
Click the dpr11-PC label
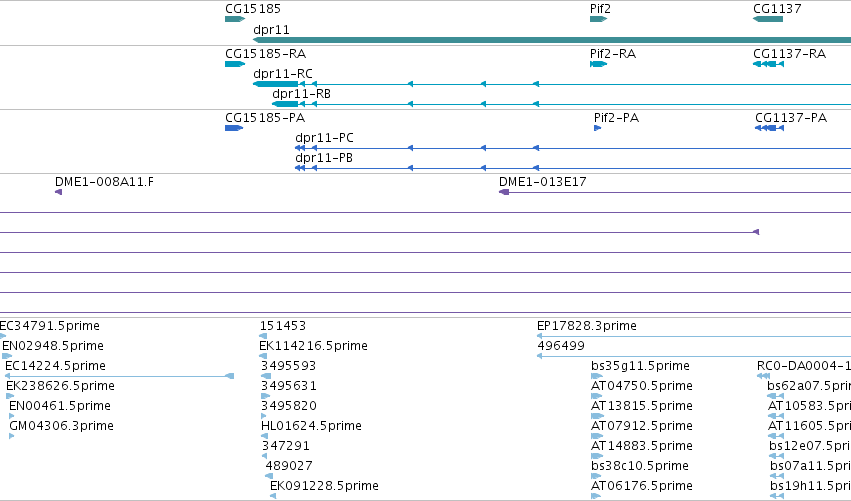click(x=324, y=138)
